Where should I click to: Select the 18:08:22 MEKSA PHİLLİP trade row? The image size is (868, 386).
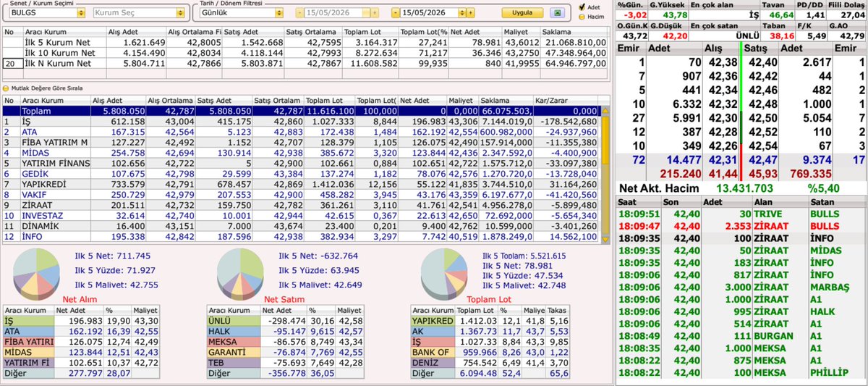click(741, 372)
